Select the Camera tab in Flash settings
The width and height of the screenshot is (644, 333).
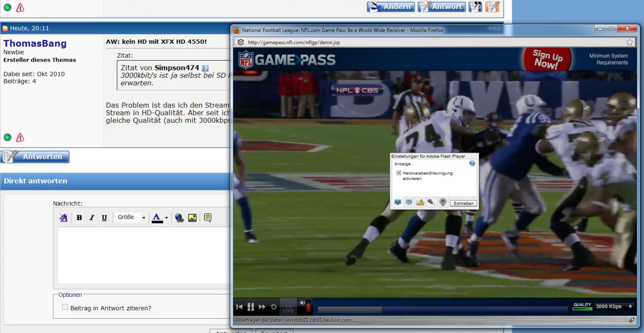click(443, 202)
